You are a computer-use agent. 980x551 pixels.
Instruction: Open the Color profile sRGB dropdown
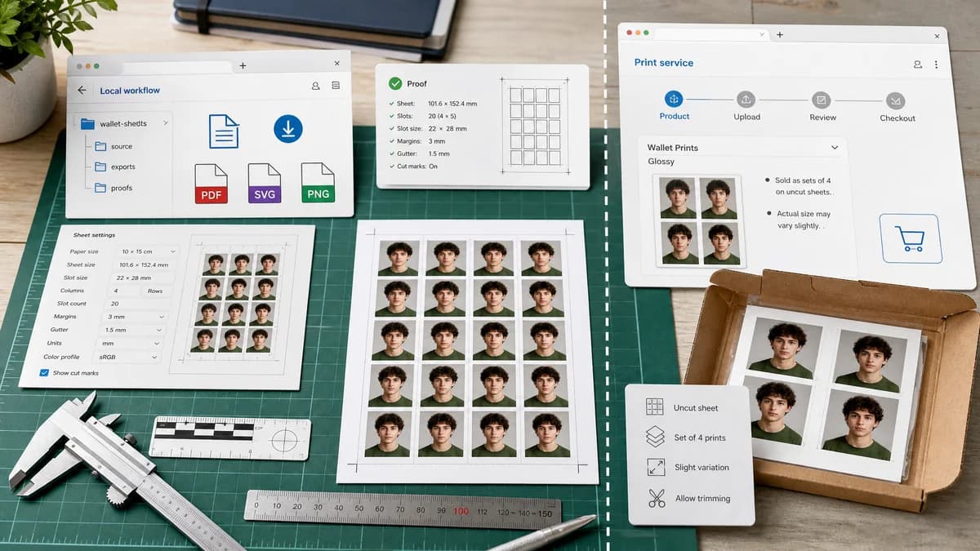pos(127,358)
